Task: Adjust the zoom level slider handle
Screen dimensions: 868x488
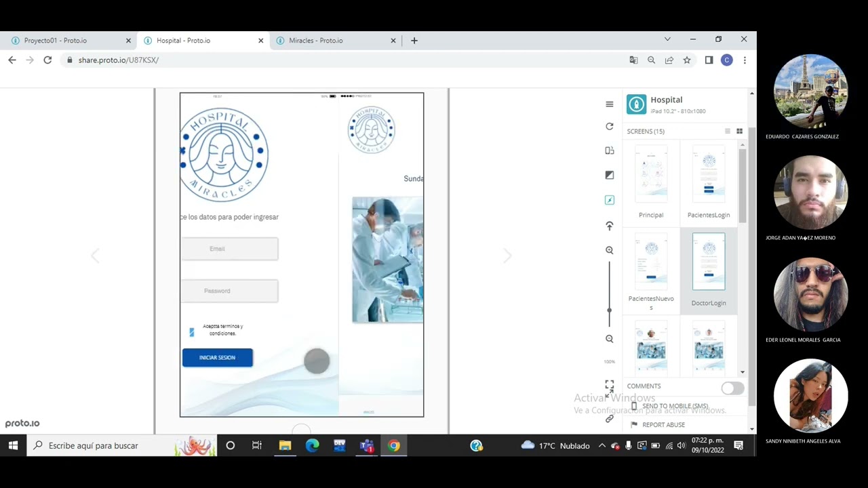Action: click(x=609, y=310)
